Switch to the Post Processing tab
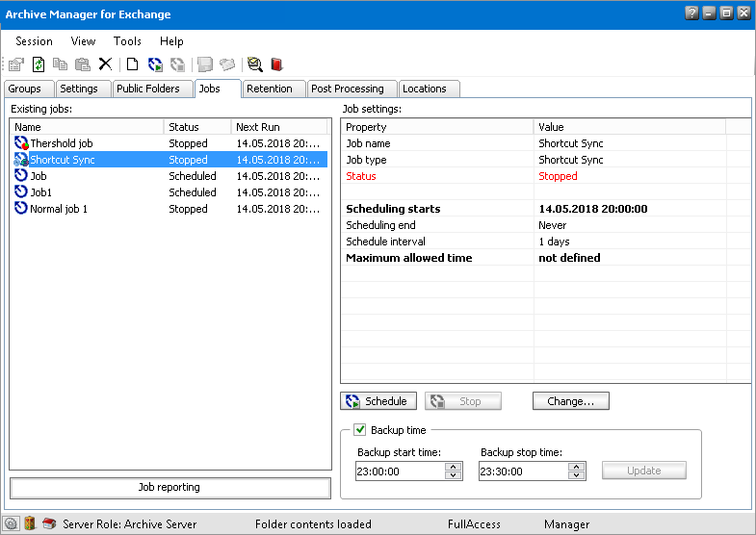 [x=348, y=89]
